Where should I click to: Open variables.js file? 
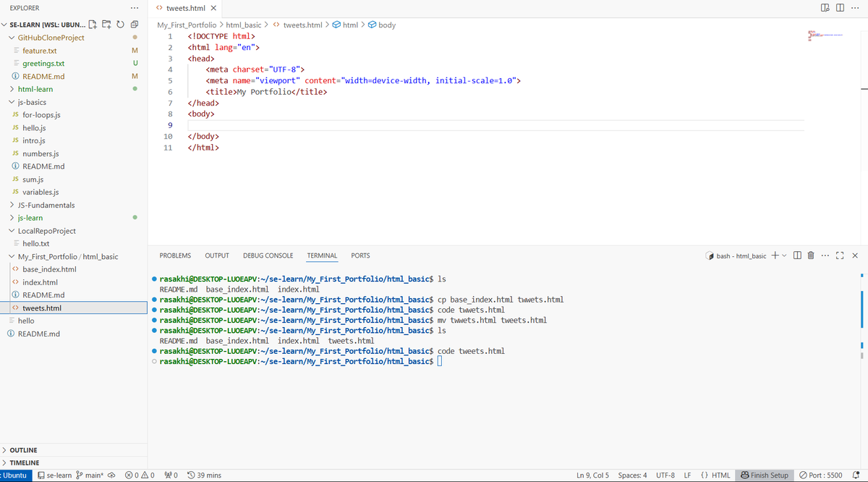pyautogui.click(x=41, y=193)
